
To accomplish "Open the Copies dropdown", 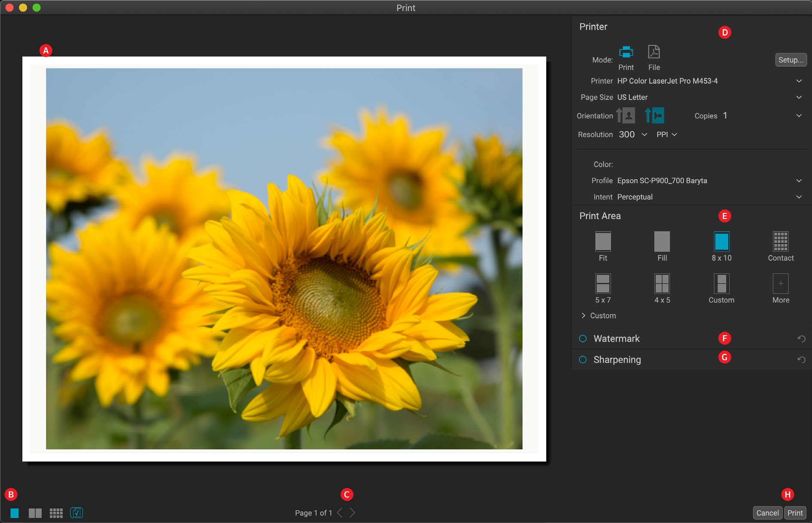I will [799, 116].
